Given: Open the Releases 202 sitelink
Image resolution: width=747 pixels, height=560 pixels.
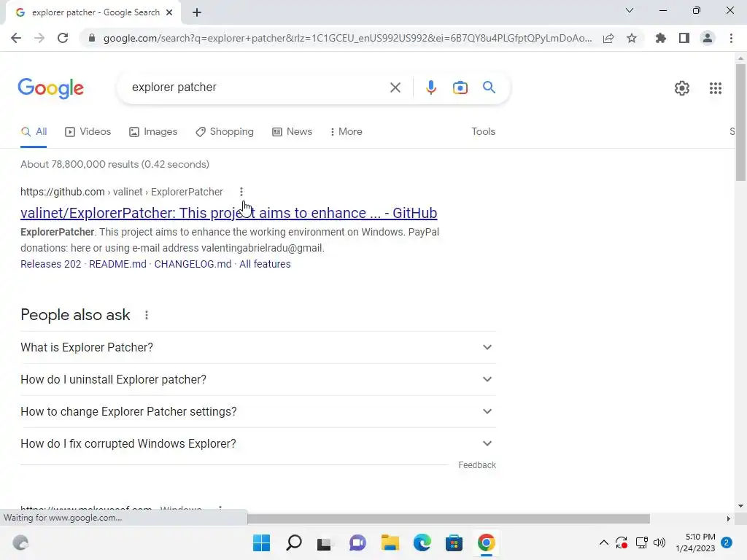Looking at the screenshot, I should click(x=50, y=264).
